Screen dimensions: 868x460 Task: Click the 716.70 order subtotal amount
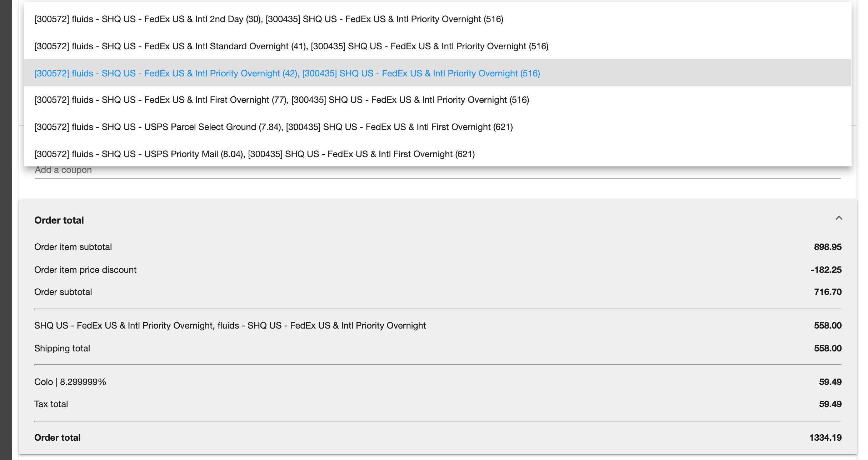(827, 292)
